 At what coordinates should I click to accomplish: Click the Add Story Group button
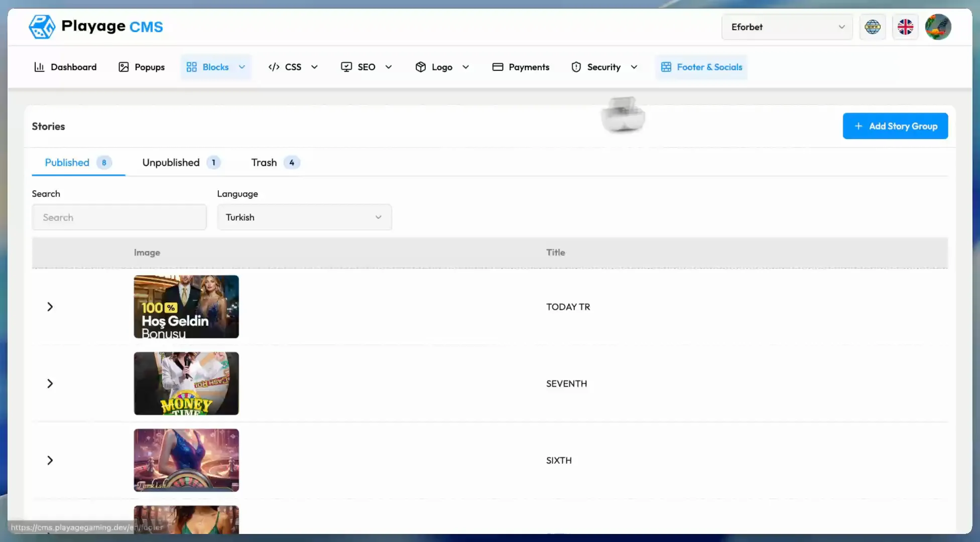click(x=895, y=126)
